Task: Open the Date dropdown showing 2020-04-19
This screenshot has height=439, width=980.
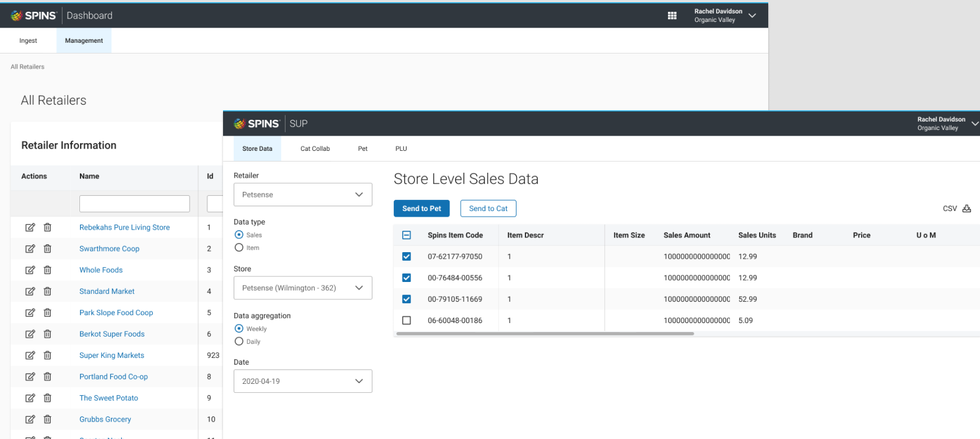Action: [303, 381]
